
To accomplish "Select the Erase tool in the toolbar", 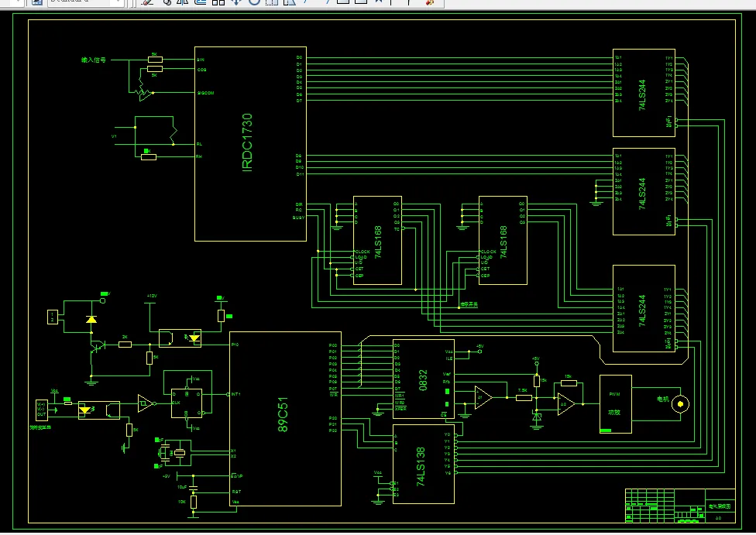I will pos(147,2).
